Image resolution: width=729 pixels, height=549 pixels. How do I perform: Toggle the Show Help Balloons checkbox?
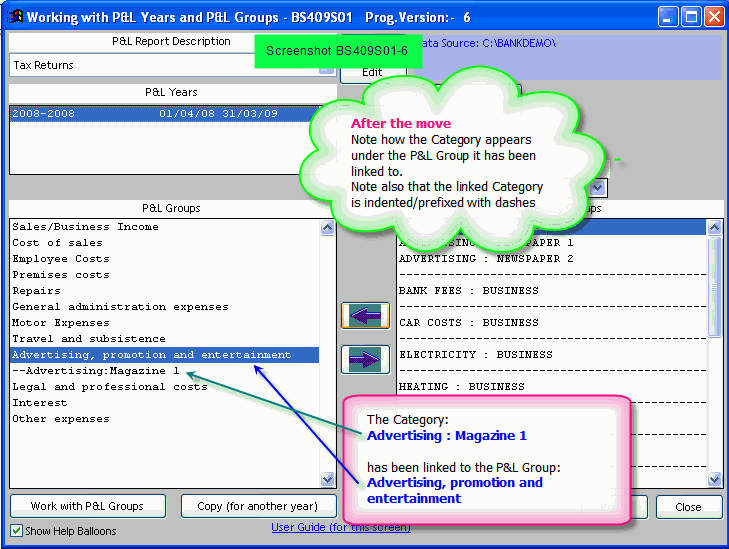pyautogui.click(x=17, y=531)
